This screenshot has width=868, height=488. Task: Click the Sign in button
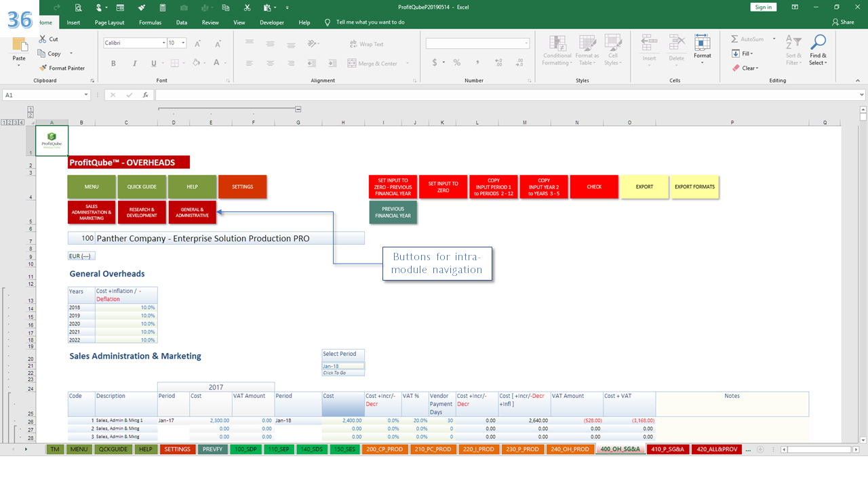click(764, 7)
